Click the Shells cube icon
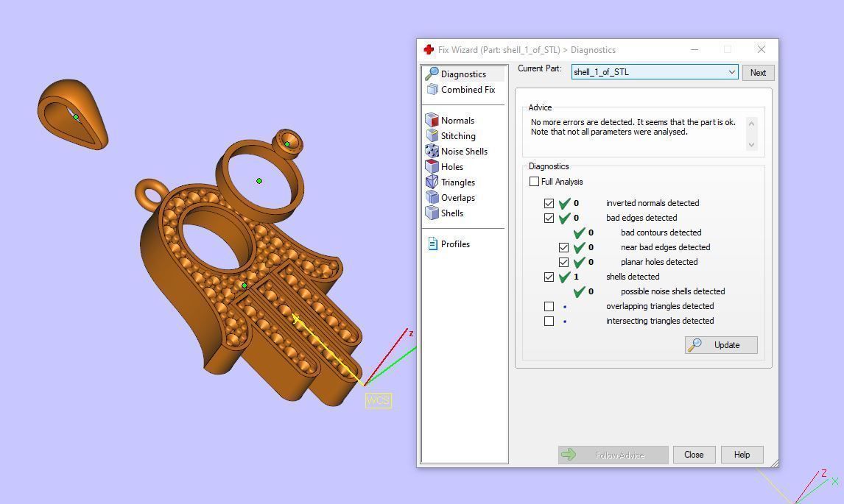 pyautogui.click(x=432, y=213)
